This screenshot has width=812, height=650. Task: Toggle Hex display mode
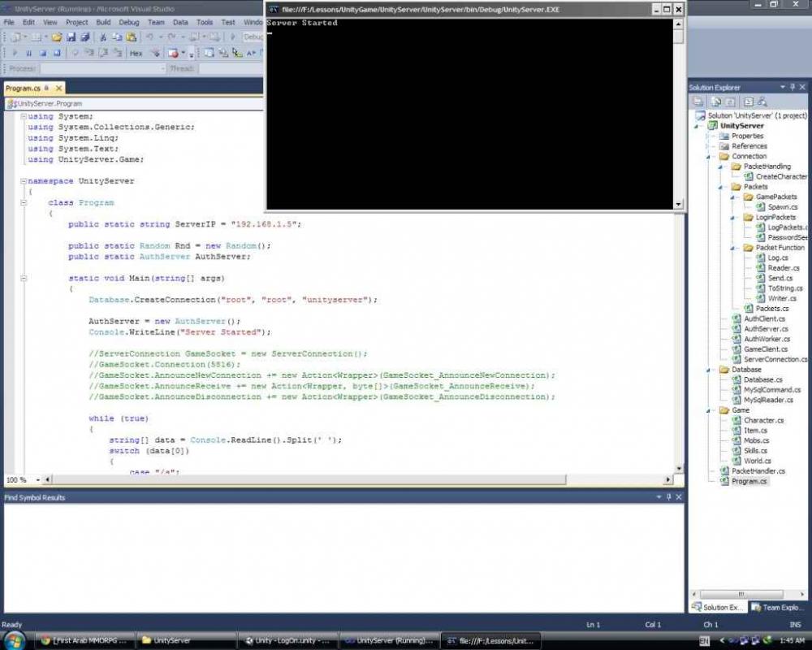136,54
